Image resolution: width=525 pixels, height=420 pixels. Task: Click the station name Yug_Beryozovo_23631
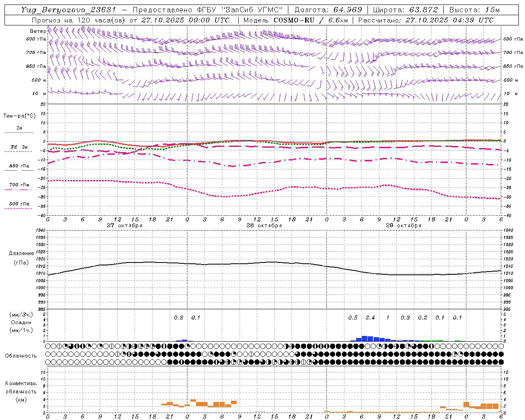(x=69, y=10)
